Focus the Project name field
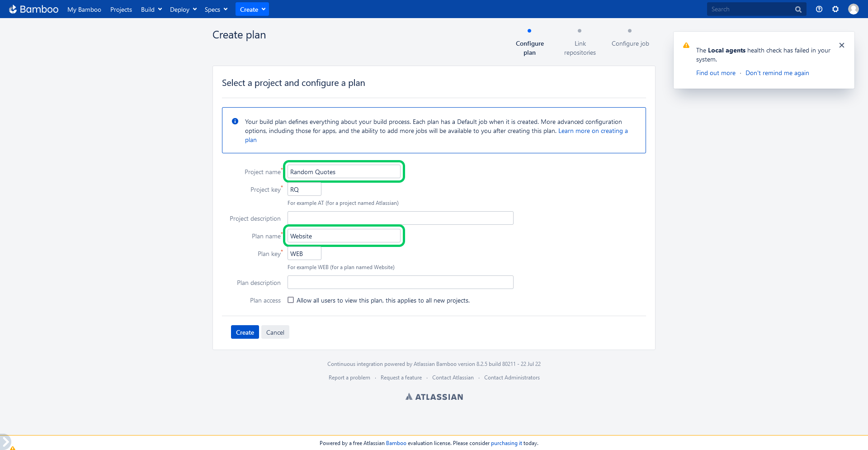868x450 pixels. click(x=344, y=172)
